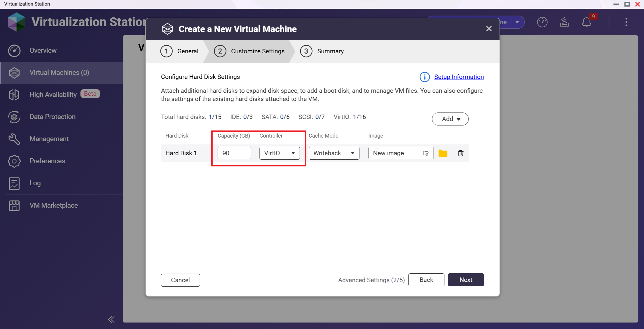Open the notifications bell icon
Screen dimensions: 644x329
click(586, 22)
